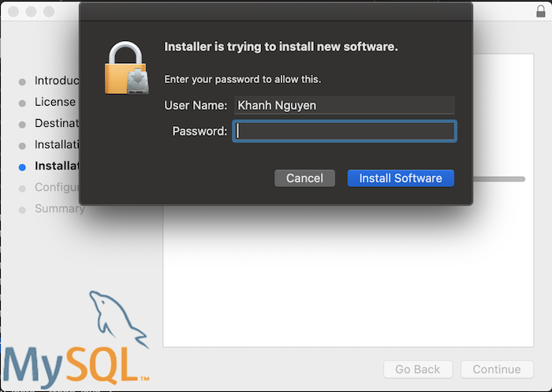Click the bullet beside Summary step

[22, 210]
